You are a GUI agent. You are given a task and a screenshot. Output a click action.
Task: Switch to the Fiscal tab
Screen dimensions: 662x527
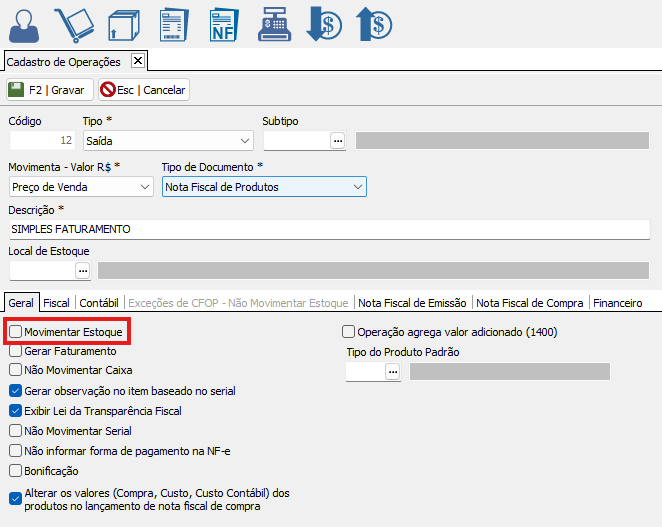[x=56, y=302]
